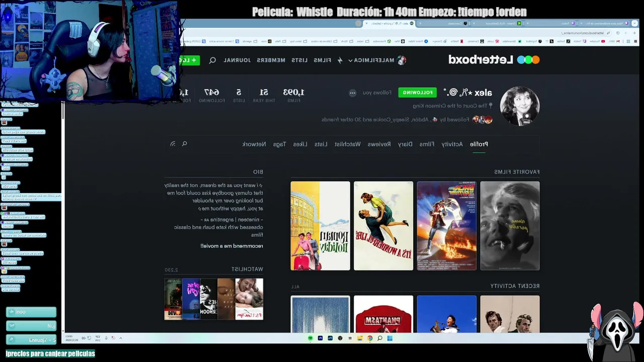Screen dimensions: 644x362
Task: Open the Diary tab
Action: (x=405, y=144)
